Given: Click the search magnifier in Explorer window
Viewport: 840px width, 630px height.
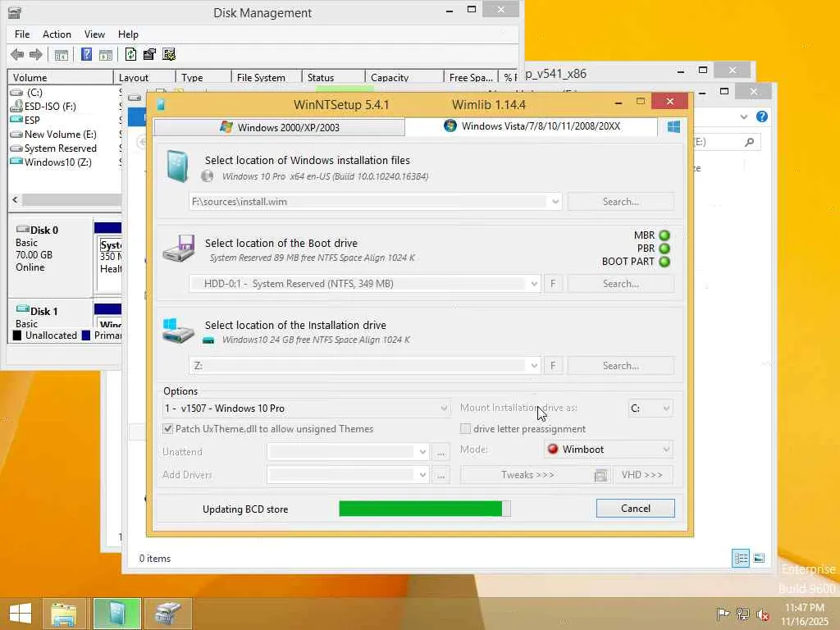Looking at the screenshot, I should coord(750,142).
